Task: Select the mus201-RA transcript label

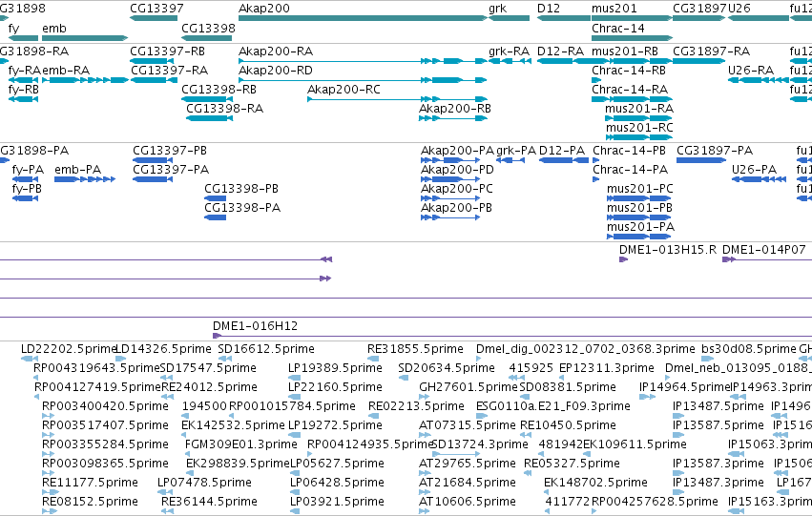Action: click(x=639, y=109)
